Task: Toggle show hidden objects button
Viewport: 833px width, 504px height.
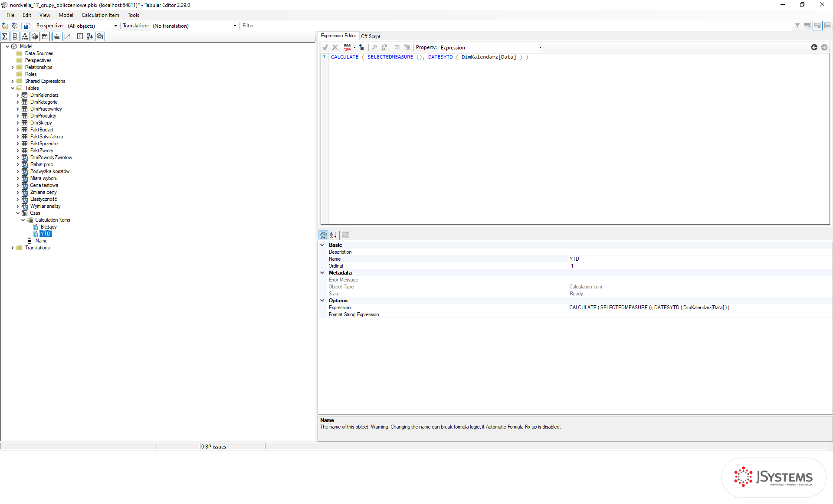Action: tap(67, 36)
